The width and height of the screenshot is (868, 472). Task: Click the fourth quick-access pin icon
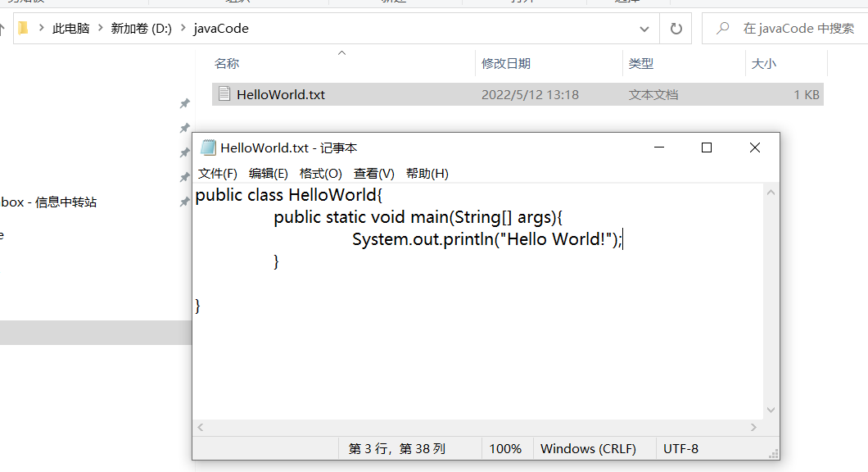(x=185, y=177)
